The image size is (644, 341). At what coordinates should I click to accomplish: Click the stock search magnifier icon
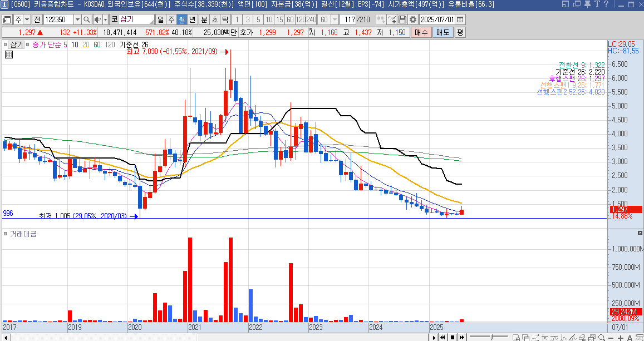87,19
